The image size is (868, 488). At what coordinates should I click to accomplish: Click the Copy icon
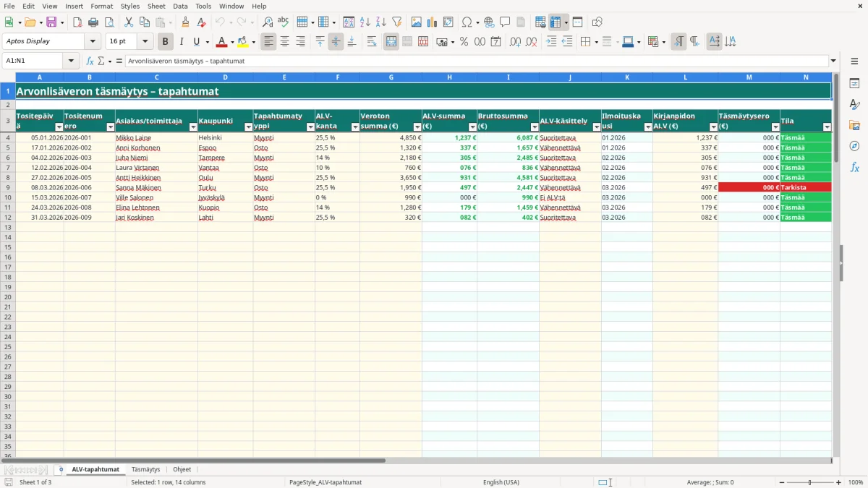145,22
